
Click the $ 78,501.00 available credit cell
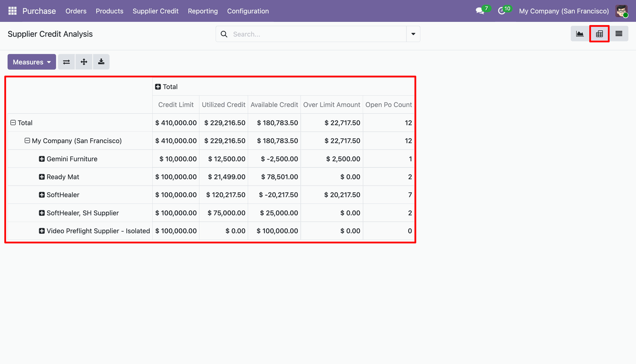point(274,177)
